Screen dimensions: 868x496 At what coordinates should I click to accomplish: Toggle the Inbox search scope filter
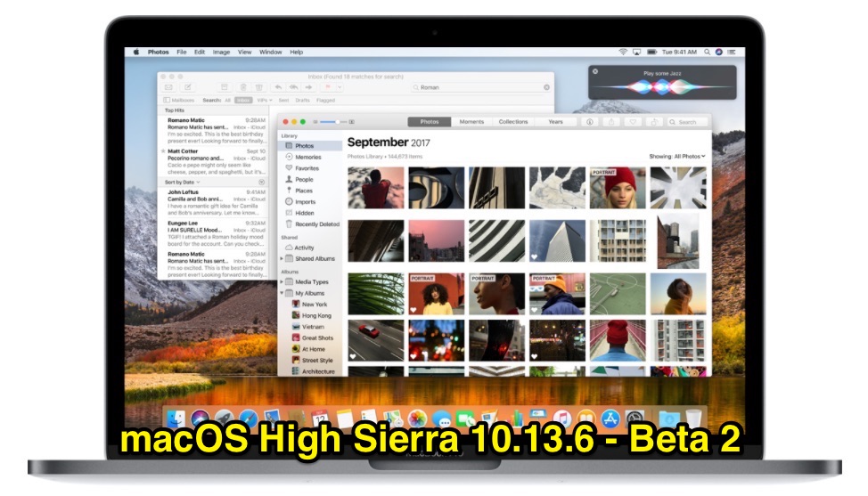click(x=242, y=101)
